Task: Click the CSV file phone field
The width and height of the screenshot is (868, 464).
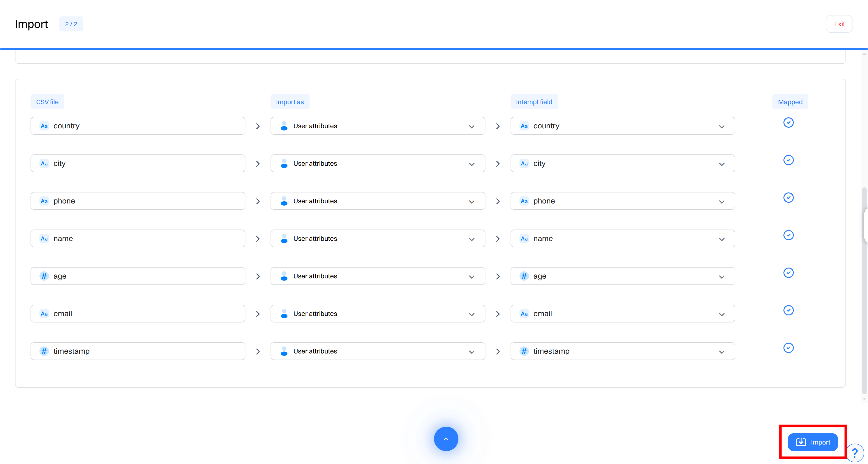Action: click(138, 201)
